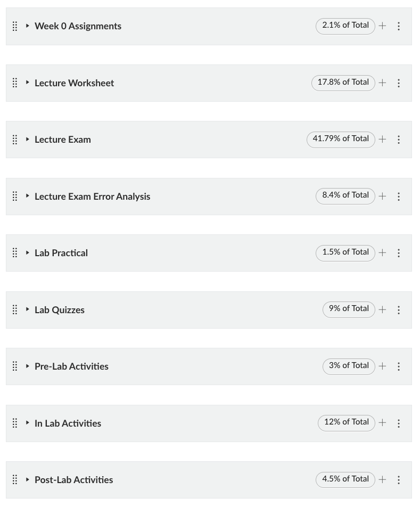Expand the Post-Lab Activities group
Image resolution: width=420 pixels, height=506 pixels.
(28, 480)
